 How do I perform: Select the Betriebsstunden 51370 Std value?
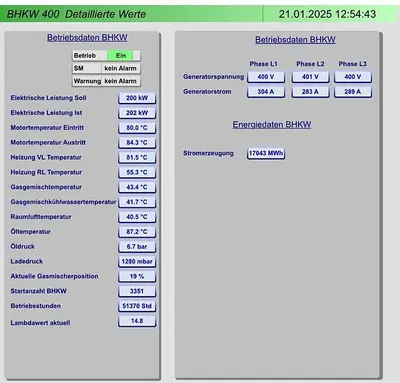pyautogui.click(x=137, y=306)
